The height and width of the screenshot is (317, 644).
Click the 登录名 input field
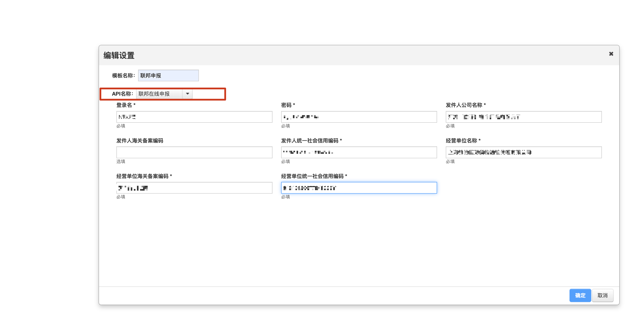tap(194, 117)
